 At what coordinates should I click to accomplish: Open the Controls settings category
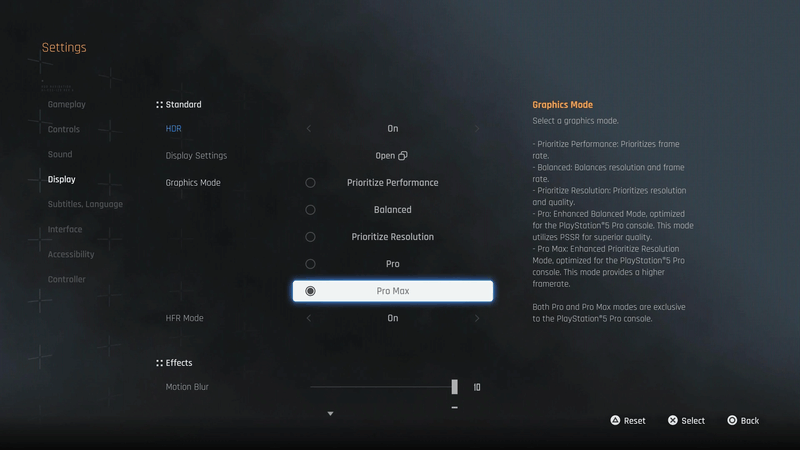tap(63, 129)
